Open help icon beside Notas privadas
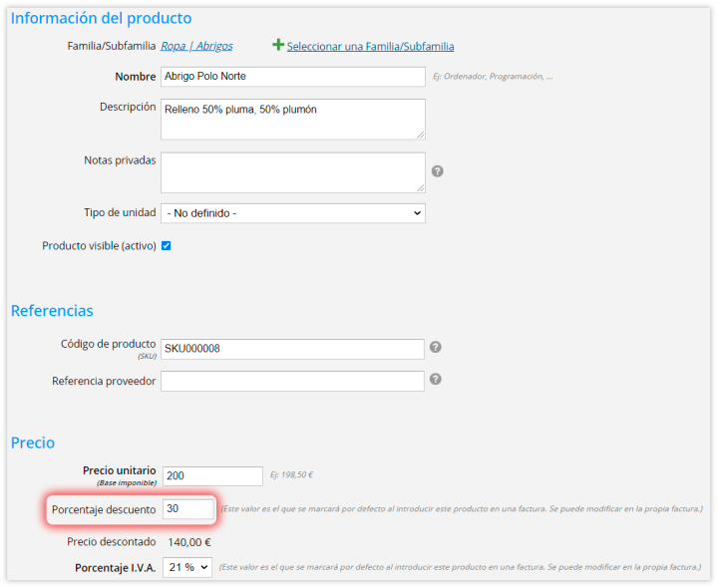Screen dimensions: 718x588 point(438,171)
